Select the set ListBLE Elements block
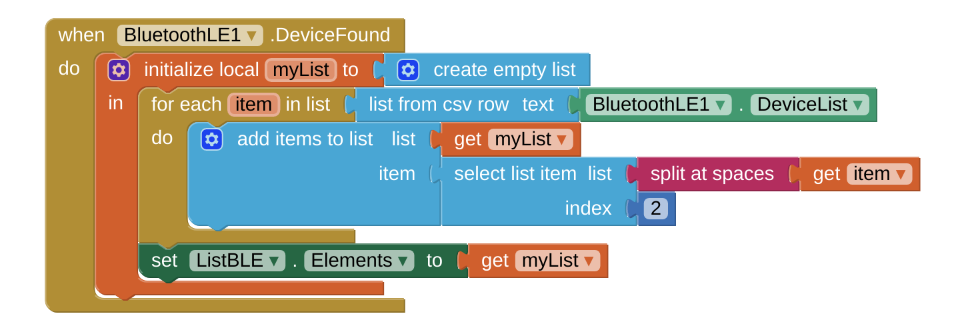The height and width of the screenshot is (336, 980). tap(163, 261)
